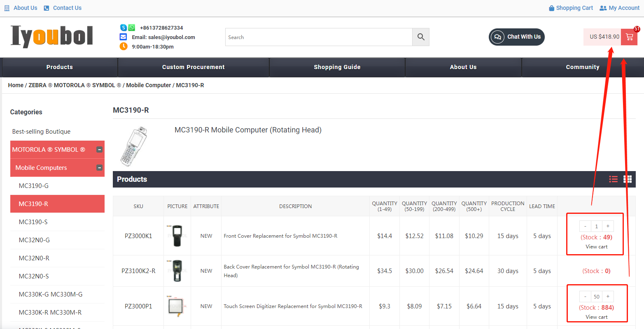Click the orange clock icon

click(x=124, y=46)
